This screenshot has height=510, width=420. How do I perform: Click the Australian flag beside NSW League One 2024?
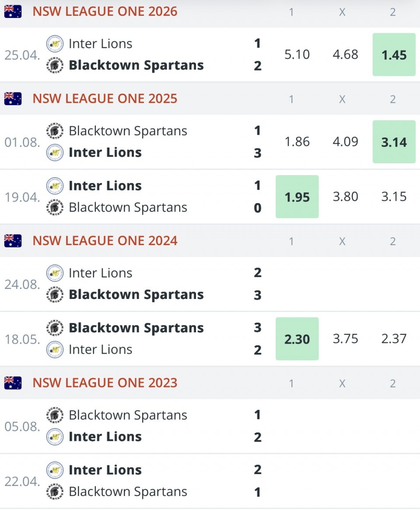[x=13, y=241]
